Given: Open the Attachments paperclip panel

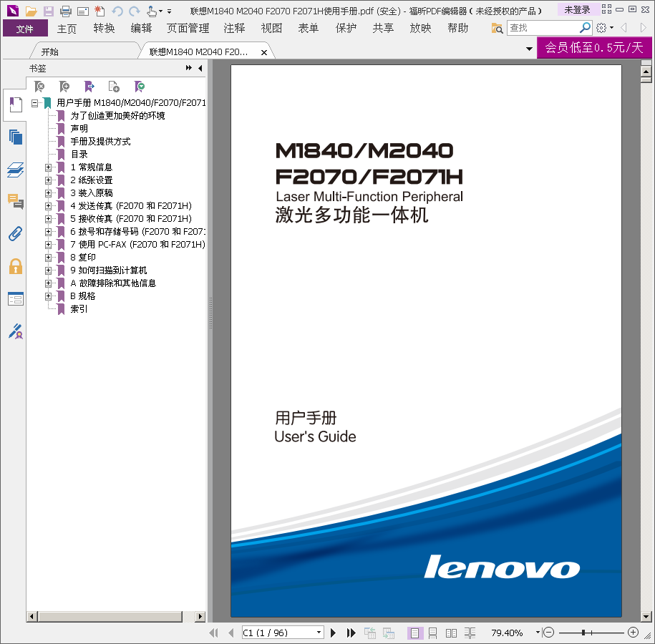Looking at the screenshot, I should click(x=16, y=234).
